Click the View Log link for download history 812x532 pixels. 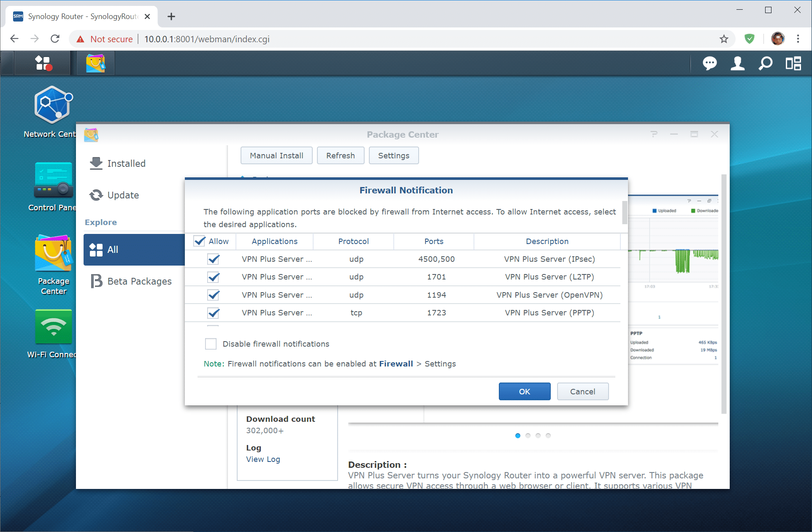click(263, 459)
